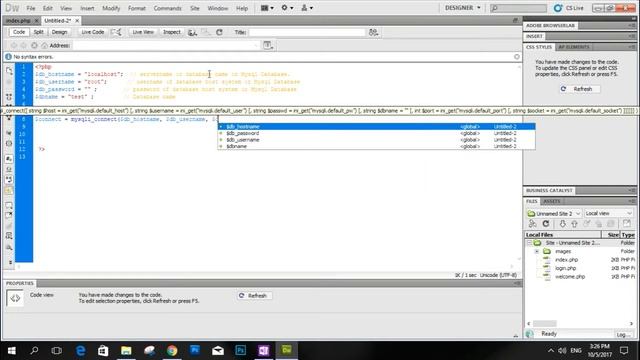
Task: Open the File menu
Action: pyautogui.click(x=31, y=8)
